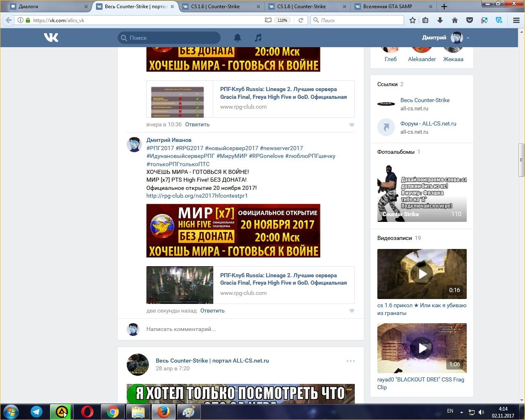Open Firefox hamburger menu
Viewport: 525px width, 420px height.
click(x=516, y=20)
